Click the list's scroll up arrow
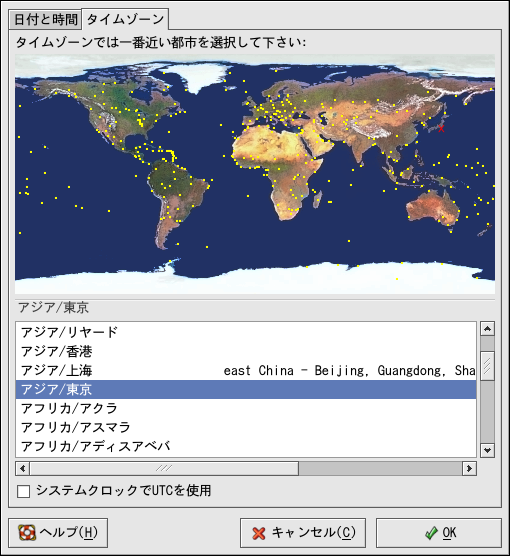This screenshot has width=510, height=556. point(487,329)
